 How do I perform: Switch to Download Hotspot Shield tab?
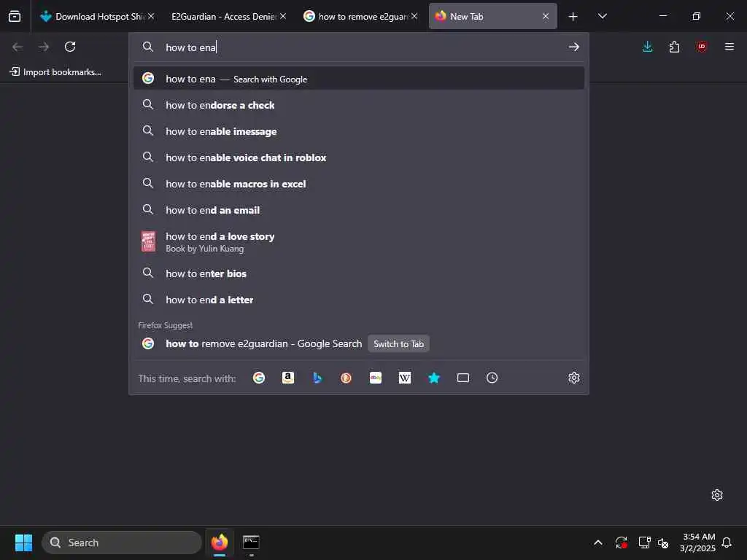(97, 16)
